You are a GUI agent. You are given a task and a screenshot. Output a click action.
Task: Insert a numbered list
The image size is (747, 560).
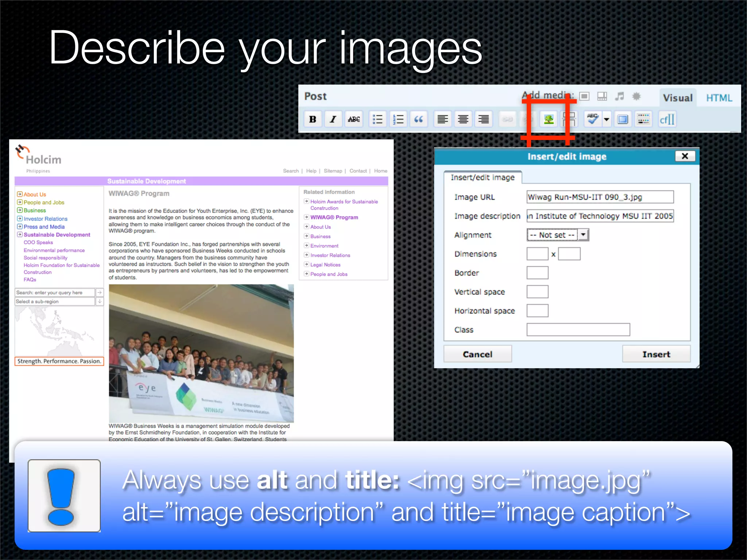click(398, 119)
